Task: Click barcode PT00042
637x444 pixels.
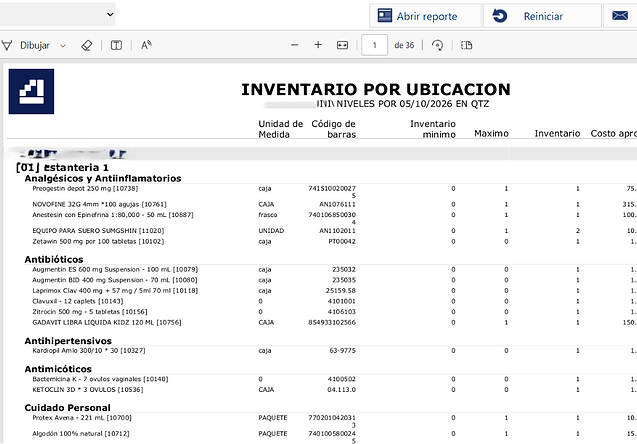Action: [342, 241]
